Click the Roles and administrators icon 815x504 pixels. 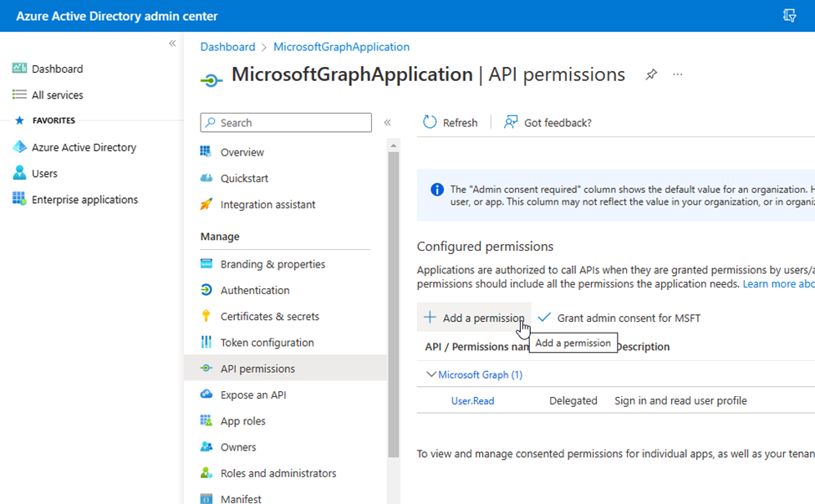pos(206,472)
